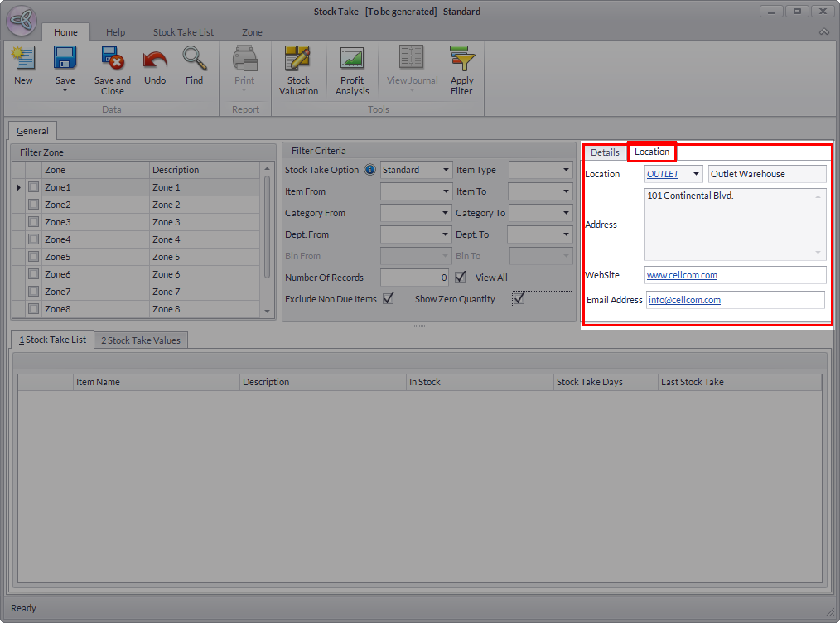Launch the Profit Analysis chart tool
The height and width of the screenshot is (623, 840).
[352, 60]
